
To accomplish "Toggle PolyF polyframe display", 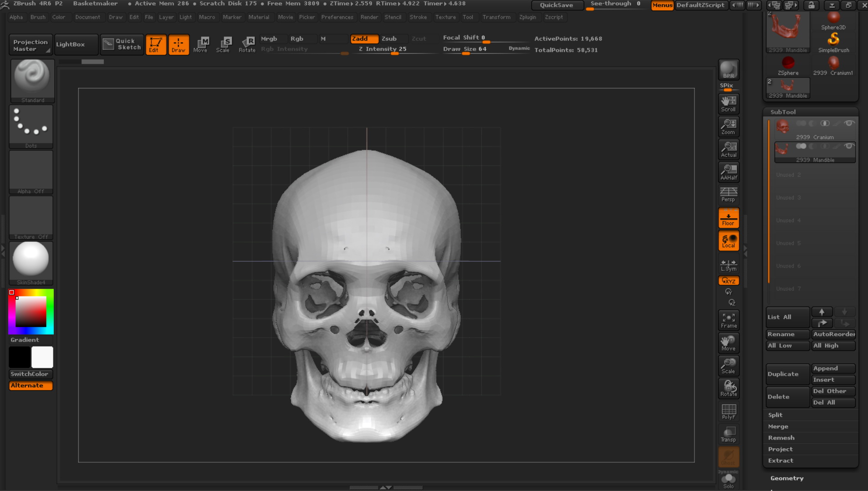I will click(x=728, y=411).
